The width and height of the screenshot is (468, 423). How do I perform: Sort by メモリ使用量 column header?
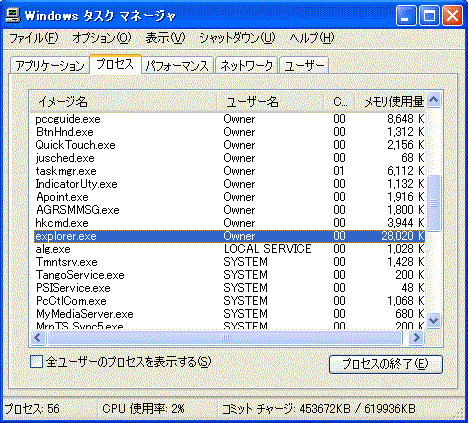(390, 101)
